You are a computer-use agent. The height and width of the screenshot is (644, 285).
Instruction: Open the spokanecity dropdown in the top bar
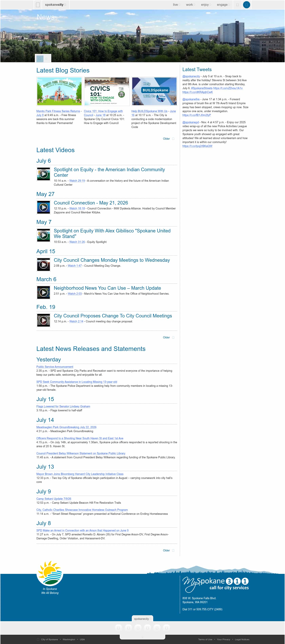pos(55,5)
